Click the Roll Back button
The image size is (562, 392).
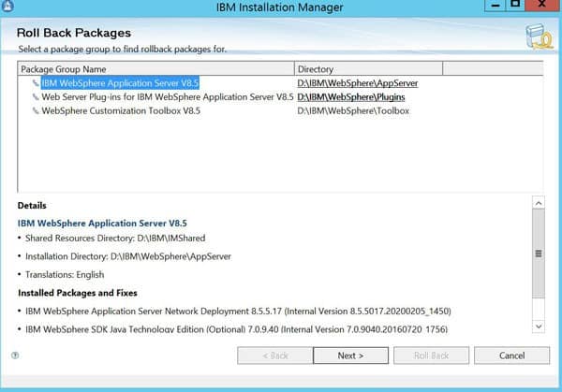coord(431,356)
